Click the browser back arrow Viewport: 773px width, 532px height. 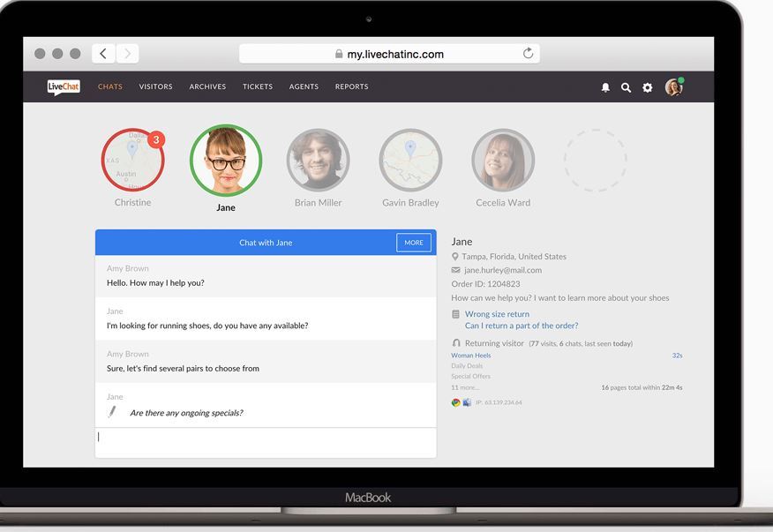(x=103, y=54)
